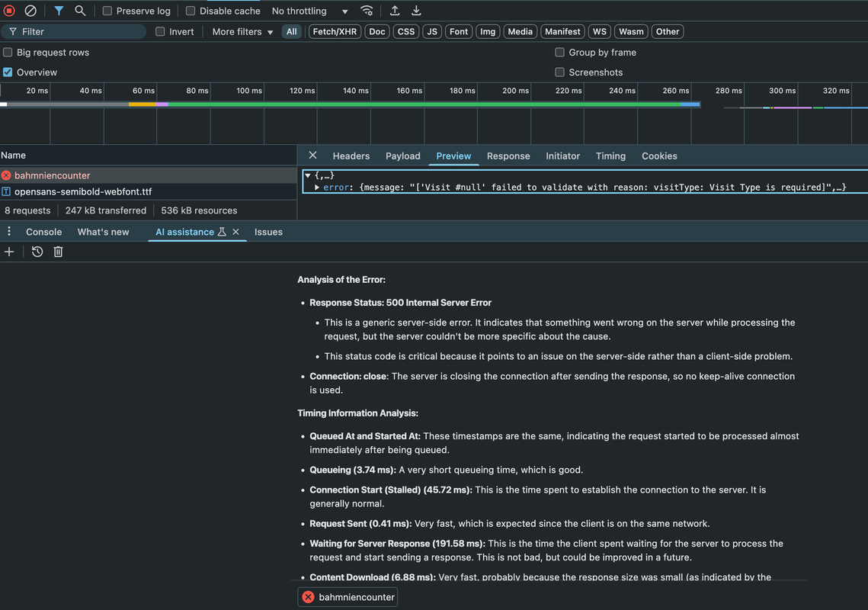
Task: Filter by Font requests
Action: 458,31
